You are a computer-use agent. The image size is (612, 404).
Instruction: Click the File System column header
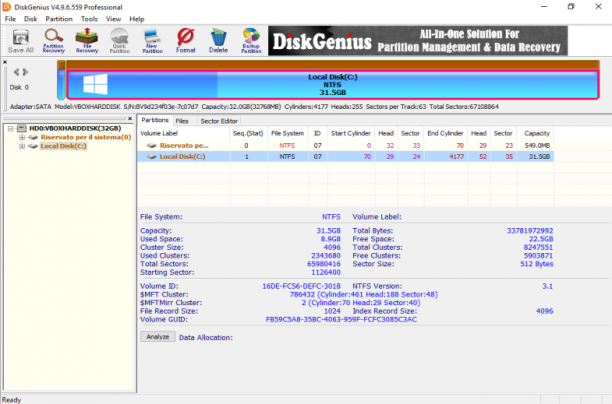tap(287, 133)
